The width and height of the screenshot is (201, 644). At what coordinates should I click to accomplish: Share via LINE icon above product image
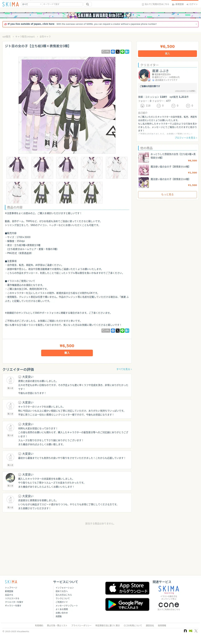click(122, 52)
